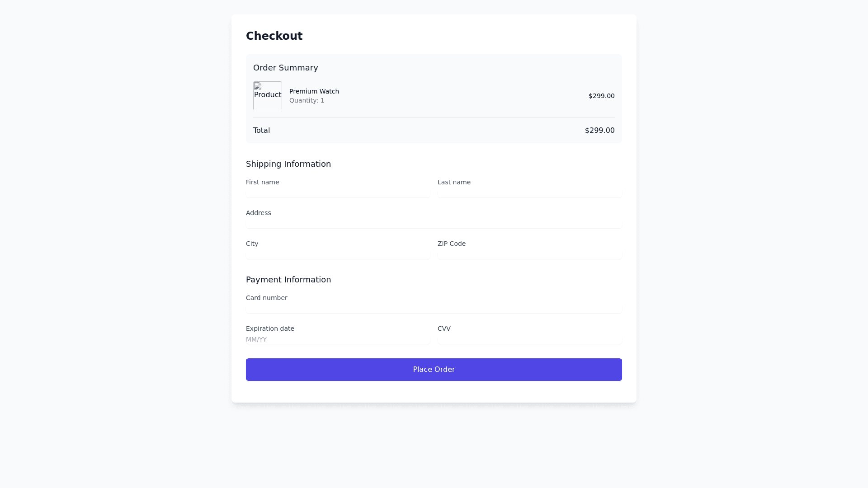Click the "Address" field label
This screenshot has height=488, width=868.
click(258, 213)
